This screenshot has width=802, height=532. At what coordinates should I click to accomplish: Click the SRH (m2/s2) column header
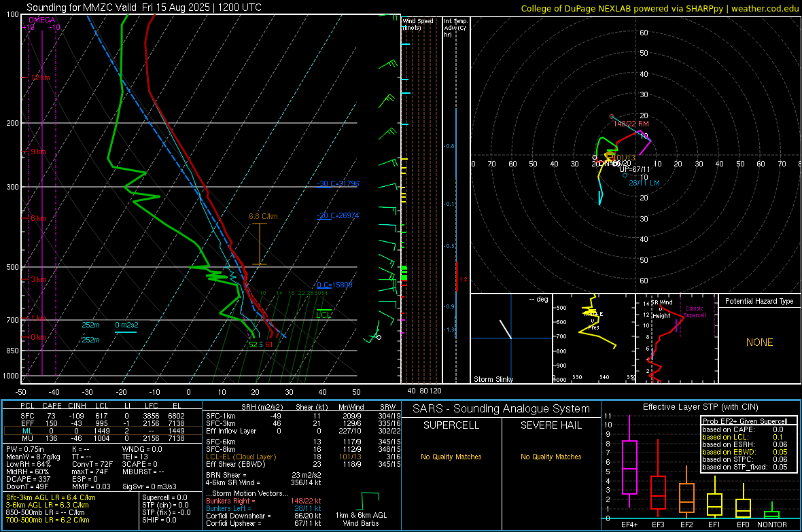click(x=262, y=407)
